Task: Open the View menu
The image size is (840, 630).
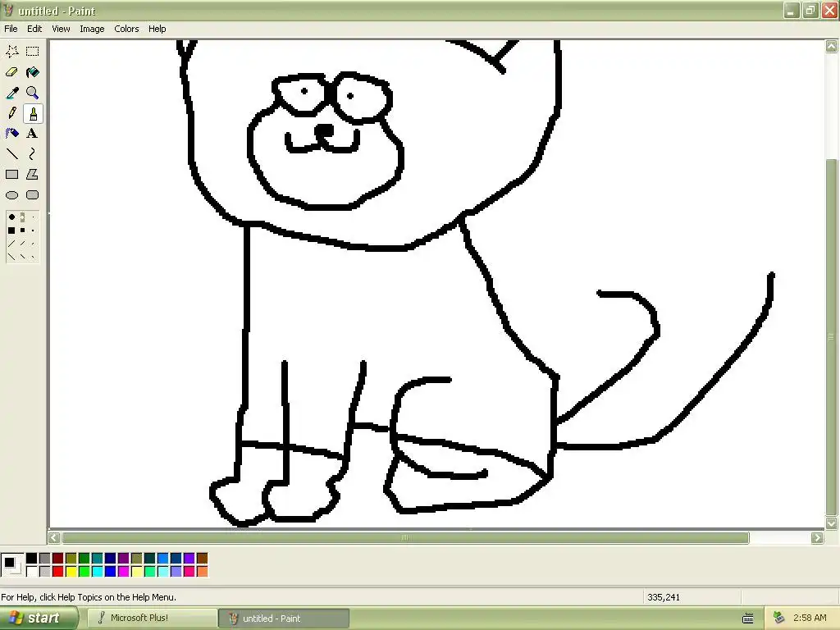Action: click(x=61, y=29)
